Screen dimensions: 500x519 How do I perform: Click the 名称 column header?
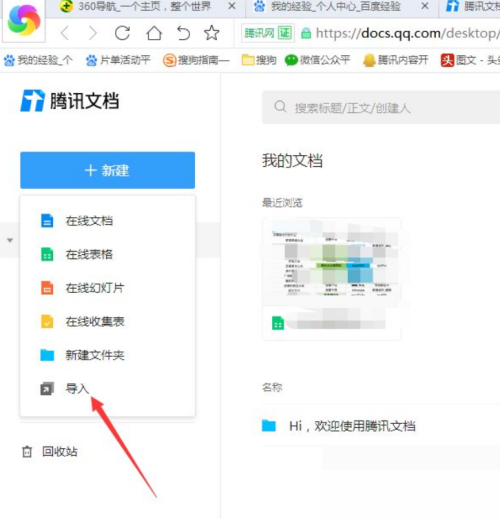point(272,387)
